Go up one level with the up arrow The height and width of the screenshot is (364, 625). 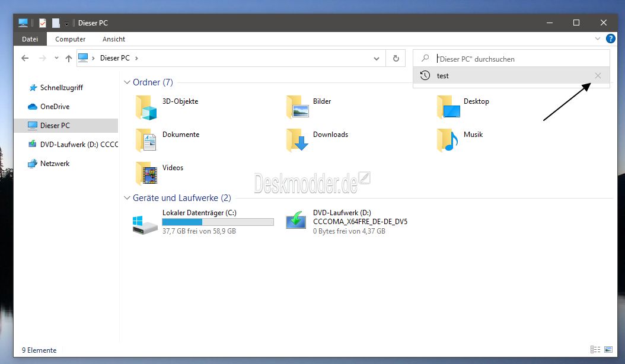[x=69, y=58]
